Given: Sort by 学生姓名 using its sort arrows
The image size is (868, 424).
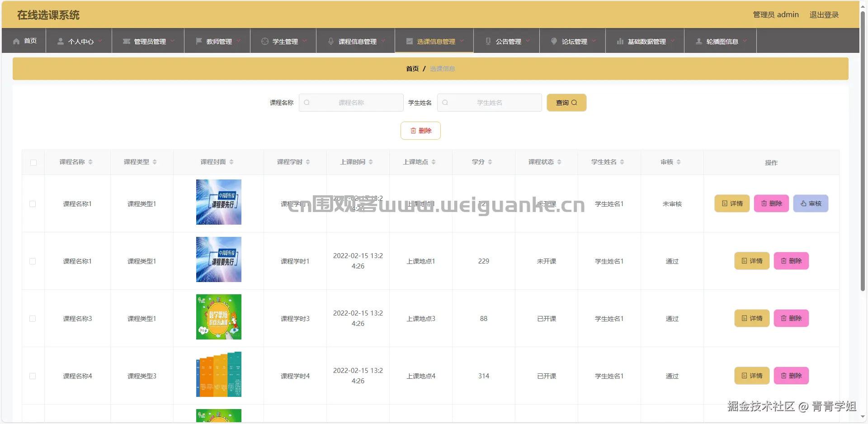Looking at the screenshot, I should pos(622,162).
